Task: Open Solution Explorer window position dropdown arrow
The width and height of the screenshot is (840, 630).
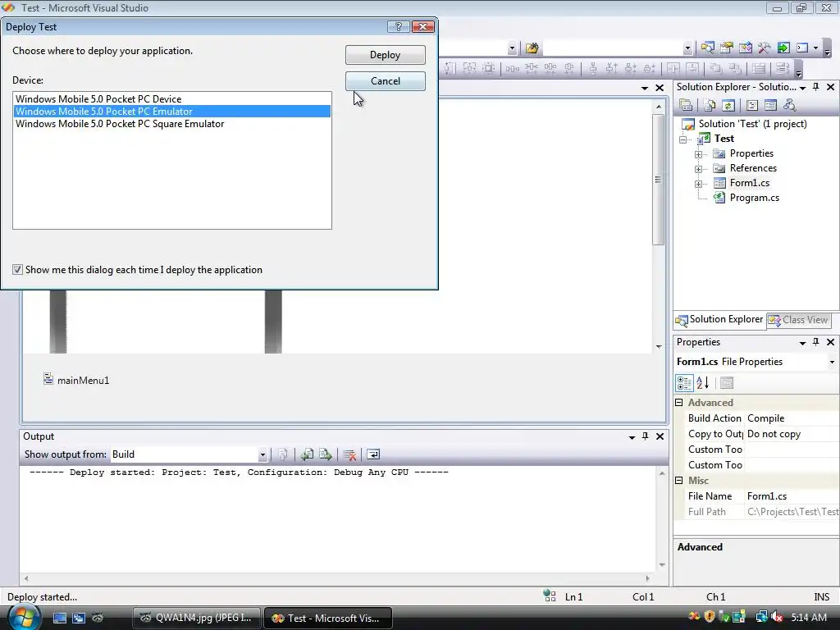Action: tap(802, 87)
